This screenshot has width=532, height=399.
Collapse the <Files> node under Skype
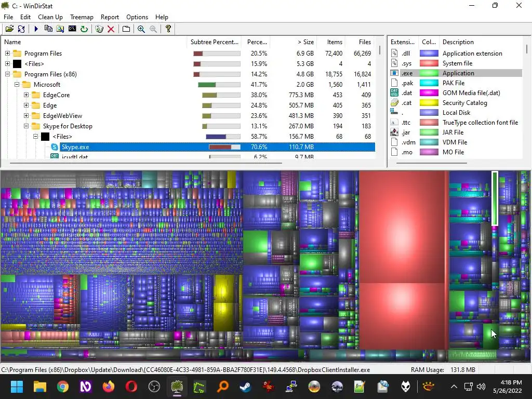pyautogui.click(x=35, y=137)
